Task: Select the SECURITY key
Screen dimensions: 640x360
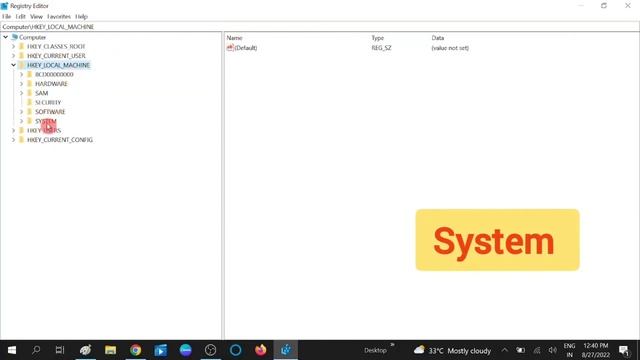Action: [48, 102]
